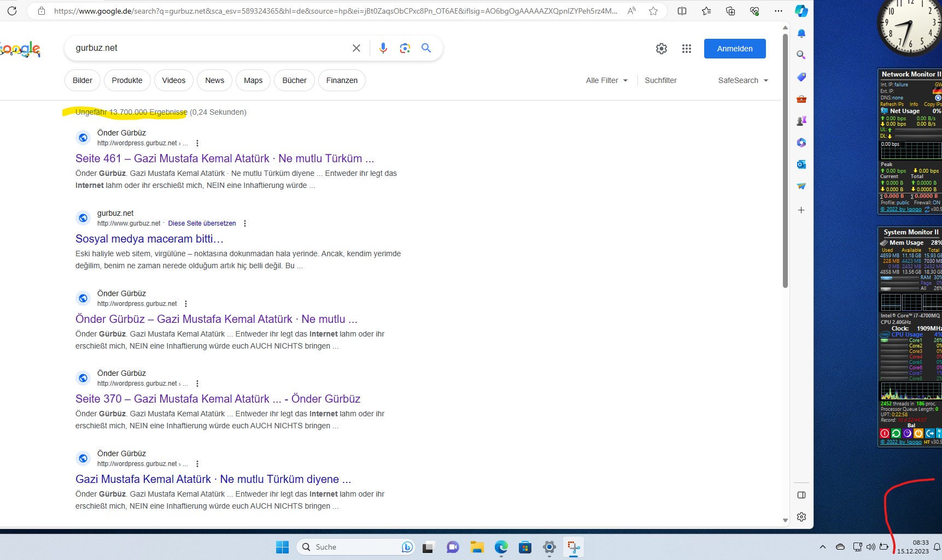
Task: Open Google quick settings gear
Action: click(x=662, y=49)
